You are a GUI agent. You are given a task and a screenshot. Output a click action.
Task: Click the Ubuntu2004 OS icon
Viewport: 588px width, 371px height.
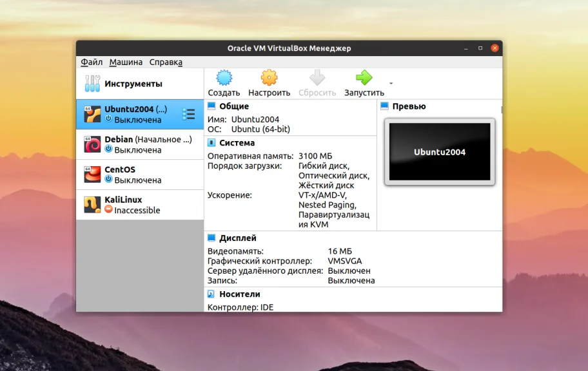click(92, 114)
